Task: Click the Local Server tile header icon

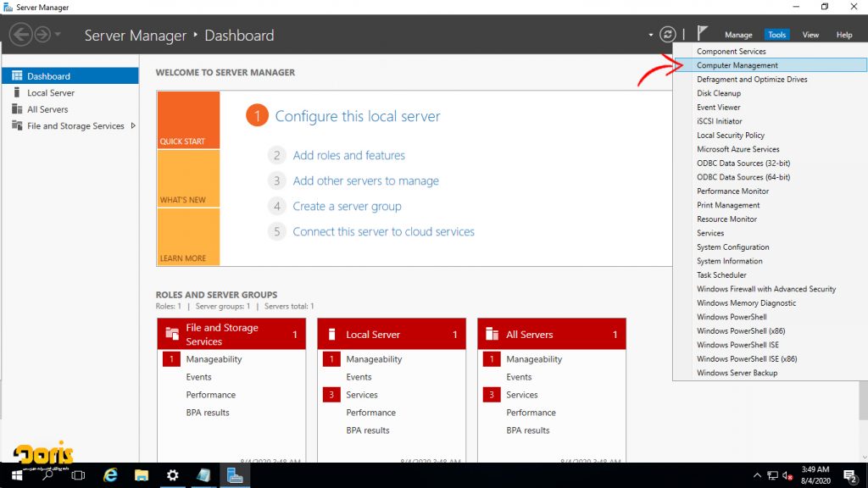Action: pyautogui.click(x=332, y=334)
